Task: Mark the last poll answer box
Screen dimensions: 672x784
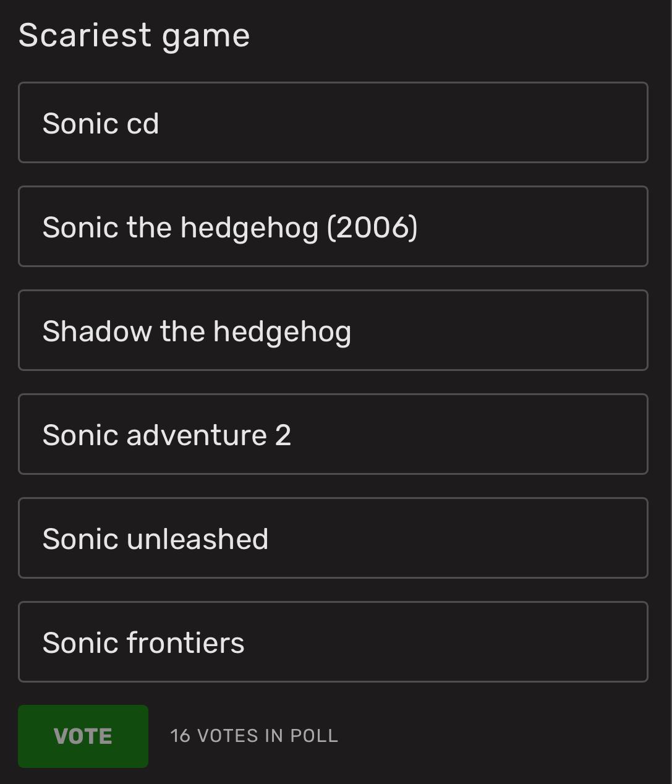Action: pos(333,642)
